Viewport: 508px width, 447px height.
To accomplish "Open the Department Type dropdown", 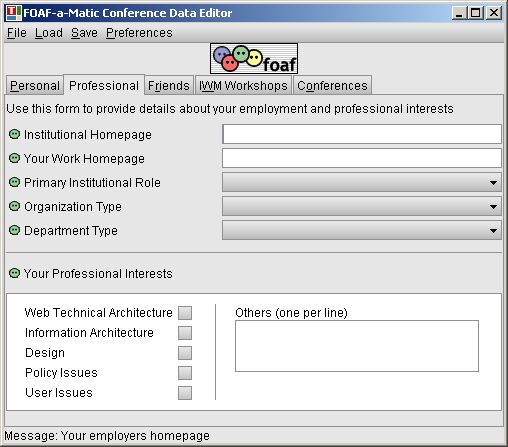I will click(x=362, y=230).
